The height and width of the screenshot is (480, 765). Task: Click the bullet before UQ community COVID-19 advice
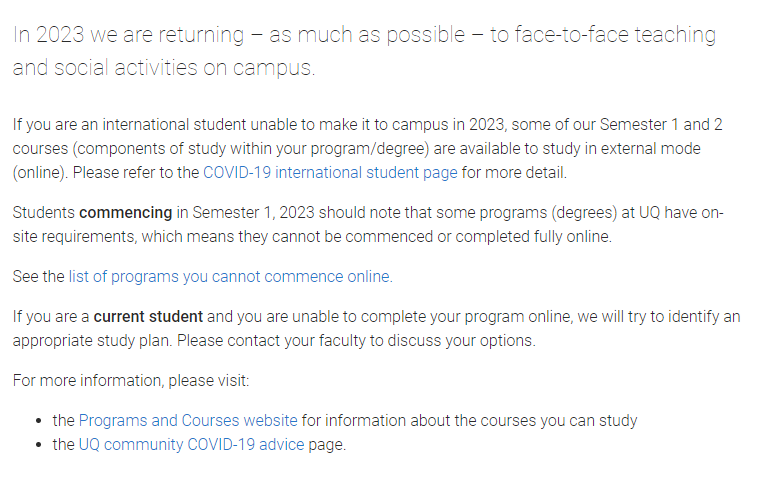tap(39, 445)
